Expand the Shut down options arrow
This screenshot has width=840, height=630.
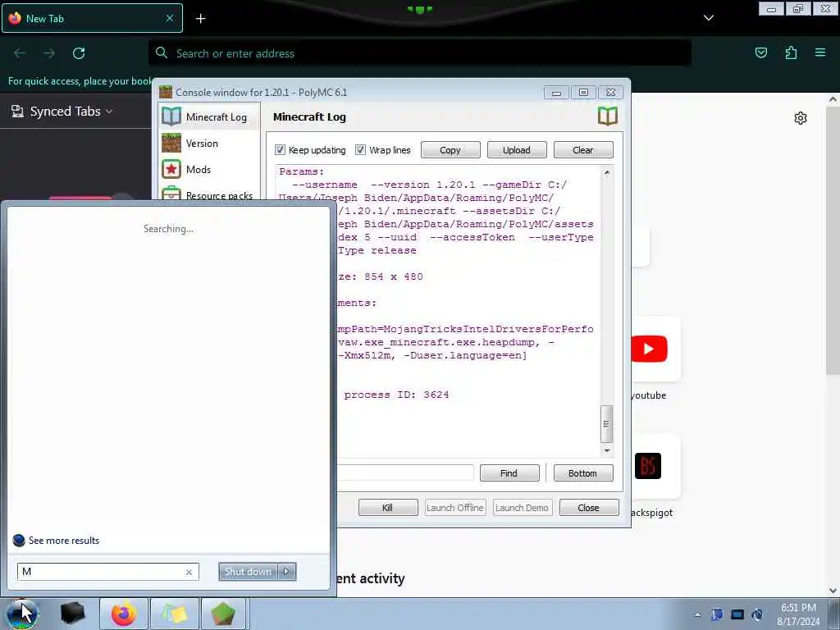click(286, 572)
